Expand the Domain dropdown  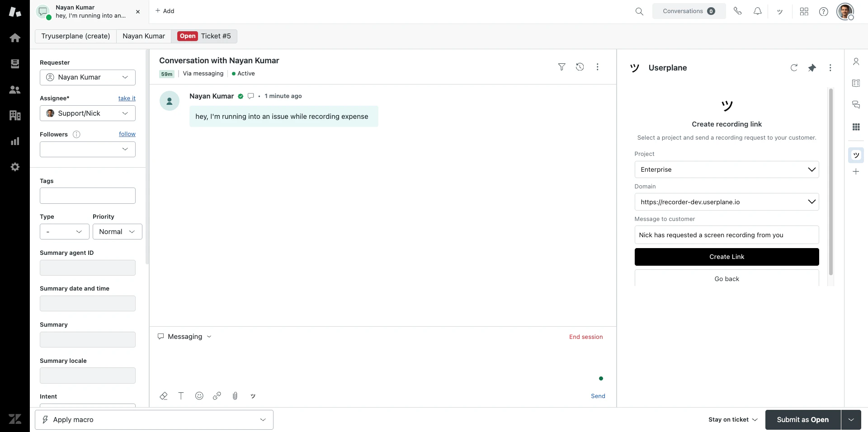pos(726,202)
